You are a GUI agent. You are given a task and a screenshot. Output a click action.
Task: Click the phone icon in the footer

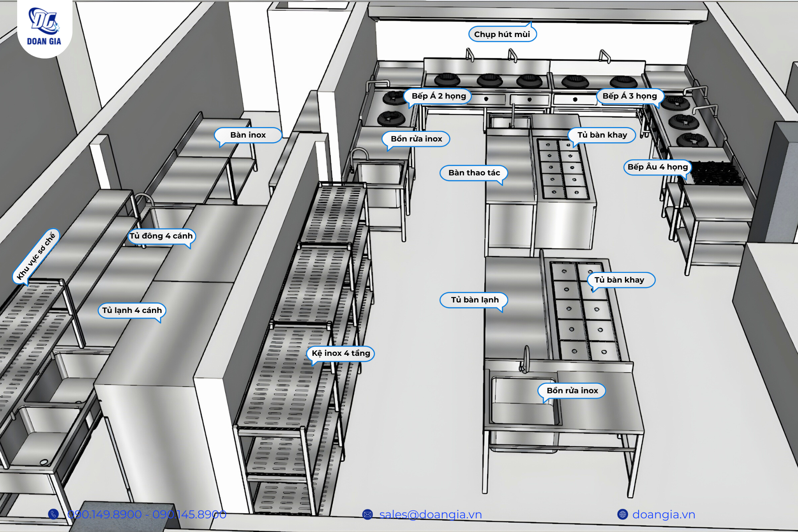[x=53, y=514]
